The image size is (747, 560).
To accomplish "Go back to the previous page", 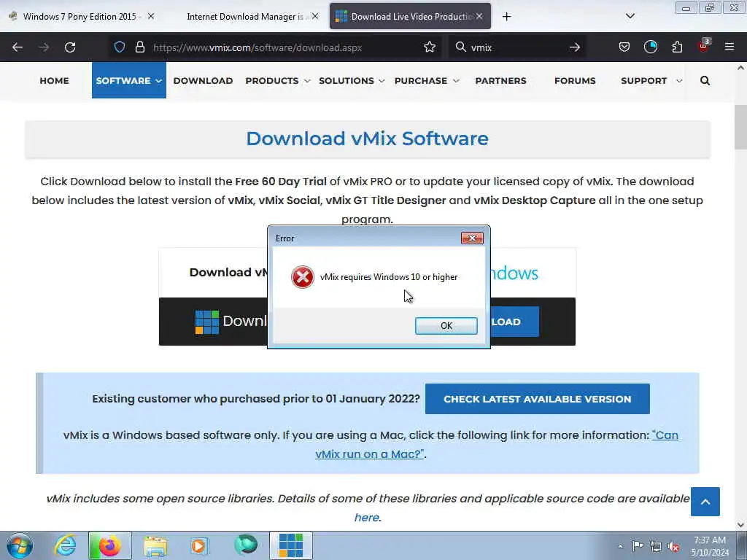I will pyautogui.click(x=18, y=47).
